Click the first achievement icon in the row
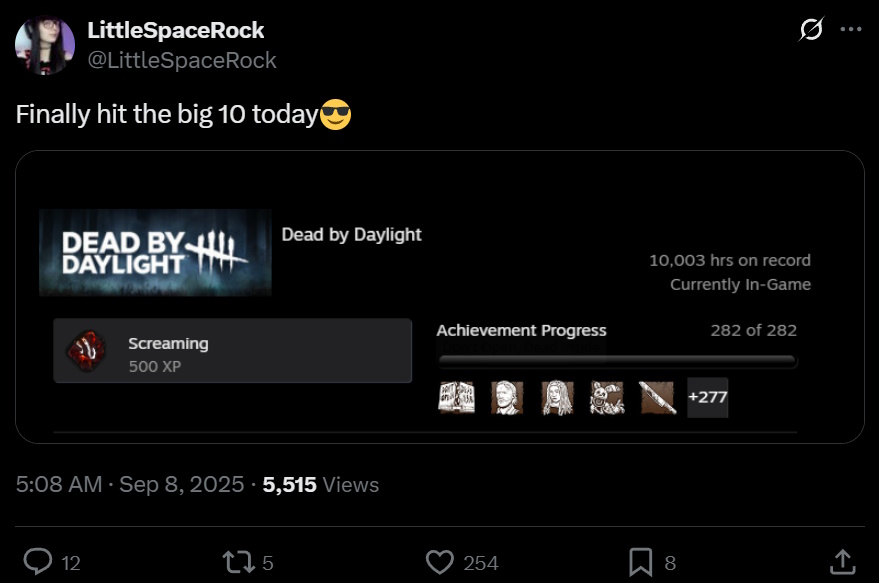The image size is (879, 583). coord(456,398)
